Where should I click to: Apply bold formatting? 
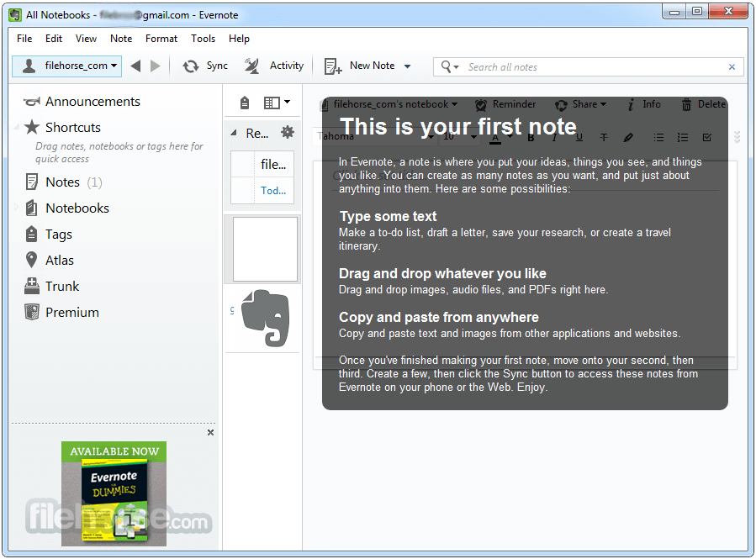pyautogui.click(x=531, y=138)
